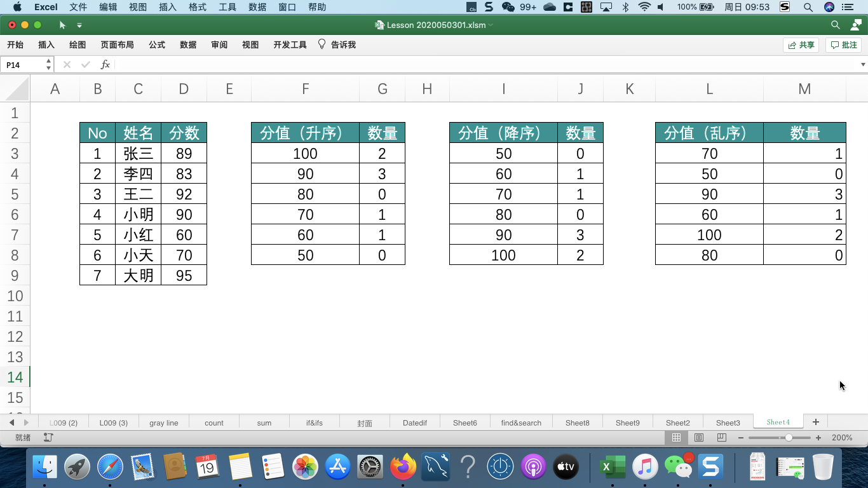The image size is (868, 488).
Task: Switch to Normal view icon in status bar
Action: point(677,438)
